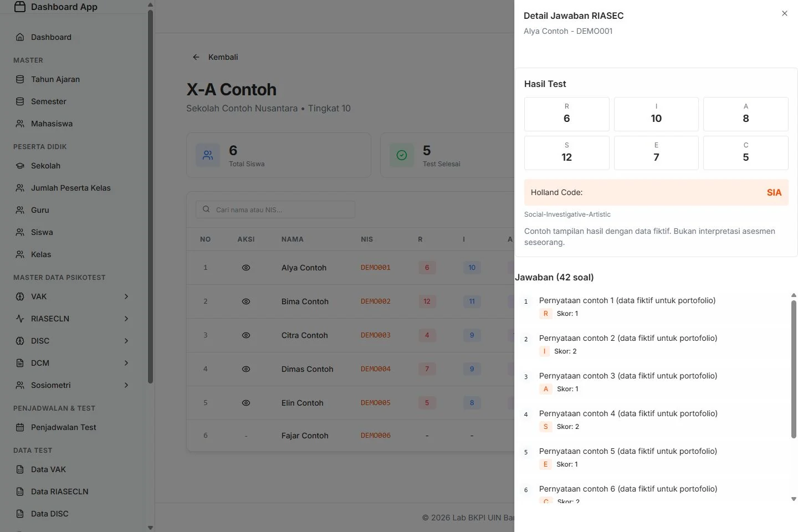Image resolution: width=798 pixels, height=532 pixels.
Task: Click the Mahasiswa people icon
Action: (x=20, y=124)
